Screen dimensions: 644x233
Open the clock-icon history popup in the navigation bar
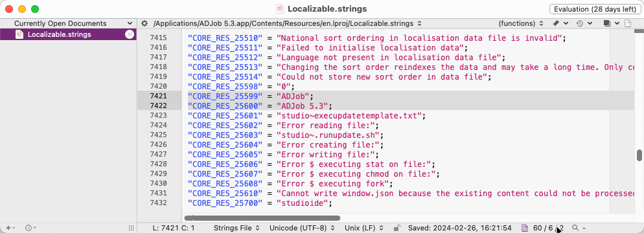click(x=584, y=23)
